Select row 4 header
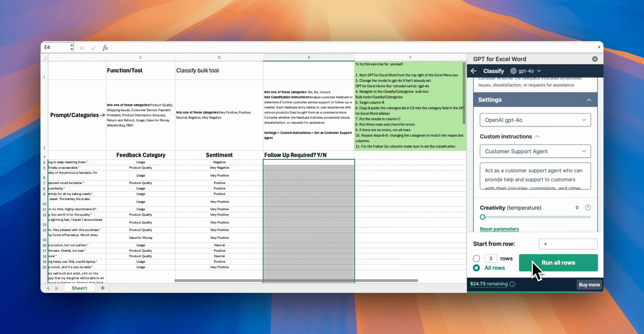 (44, 162)
